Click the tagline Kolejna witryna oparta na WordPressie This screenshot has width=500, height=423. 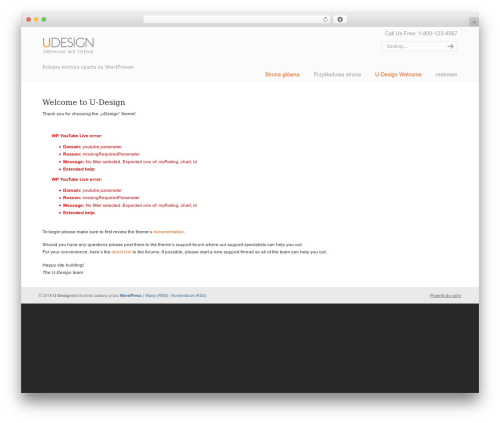(x=88, y=67)
